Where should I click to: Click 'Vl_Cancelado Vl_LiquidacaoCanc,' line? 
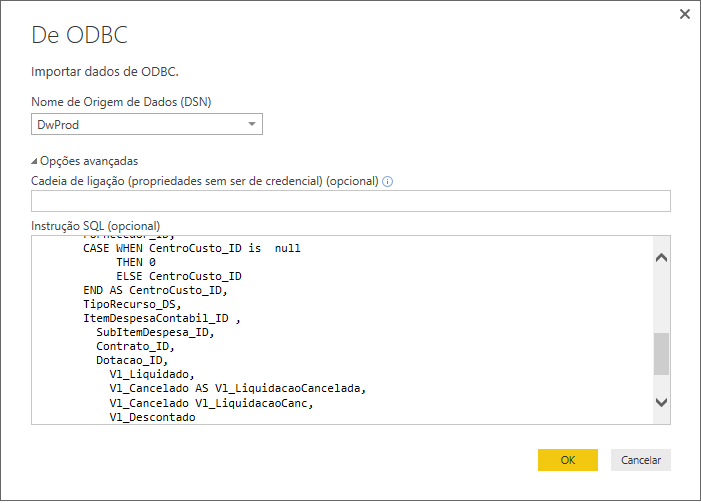tap(211, 403)
